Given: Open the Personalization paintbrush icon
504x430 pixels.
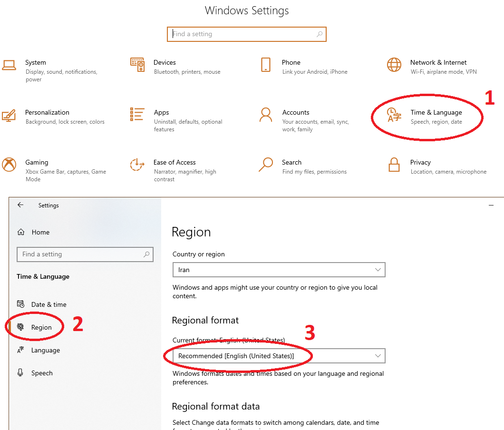Looking at the screenshot, I should click(x=9, y=115).
